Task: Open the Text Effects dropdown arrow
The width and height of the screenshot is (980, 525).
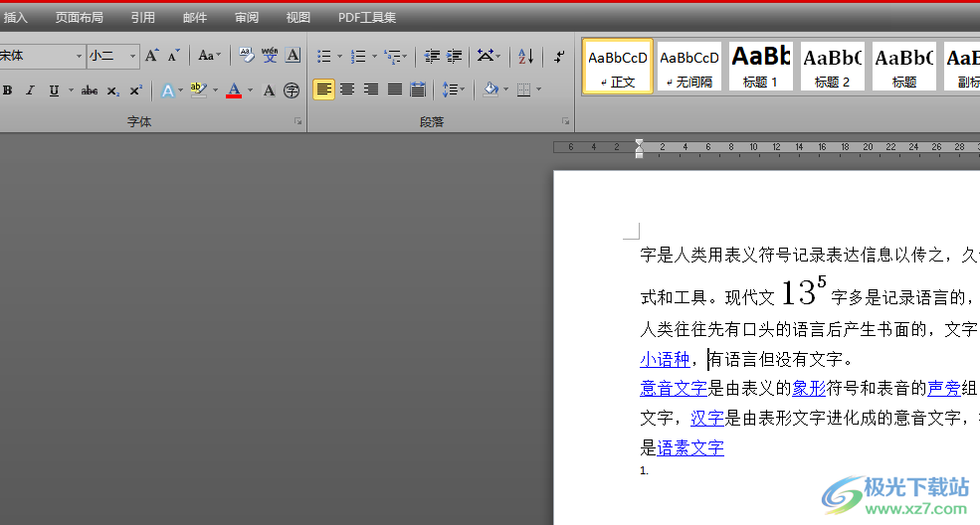Action: click(181, 90)
